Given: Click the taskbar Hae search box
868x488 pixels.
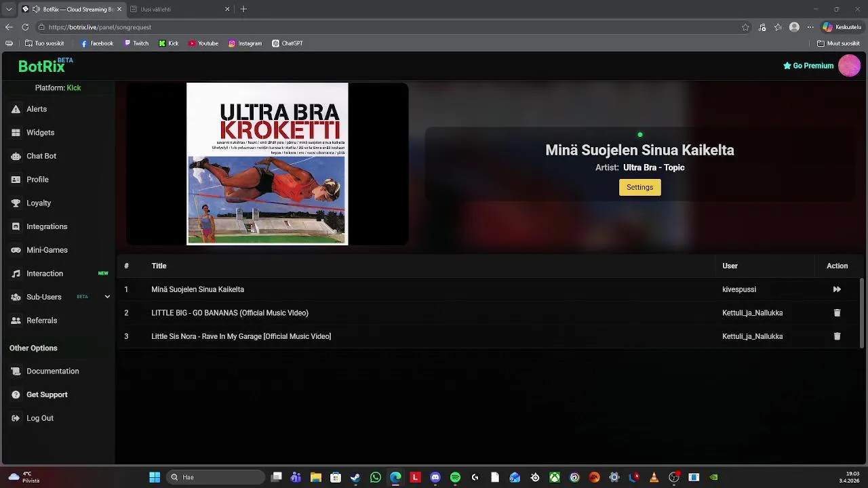Looking at the screenshot, I should (216, 477).
